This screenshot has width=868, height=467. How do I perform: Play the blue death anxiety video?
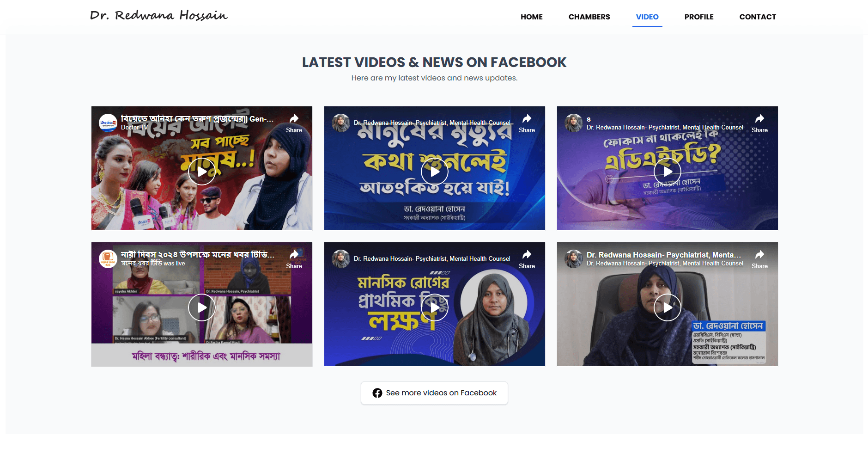tap(434, 172)
